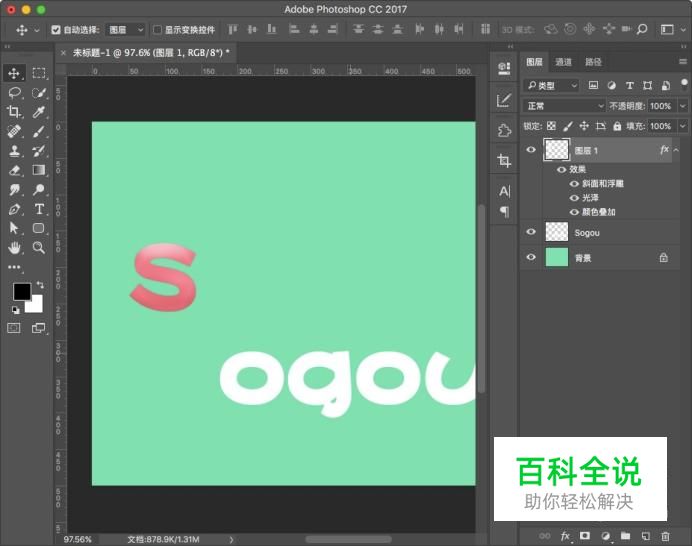Select the Horizontal Type tool
The height and width of the screenshot is (546, 692).
point(39,209)
